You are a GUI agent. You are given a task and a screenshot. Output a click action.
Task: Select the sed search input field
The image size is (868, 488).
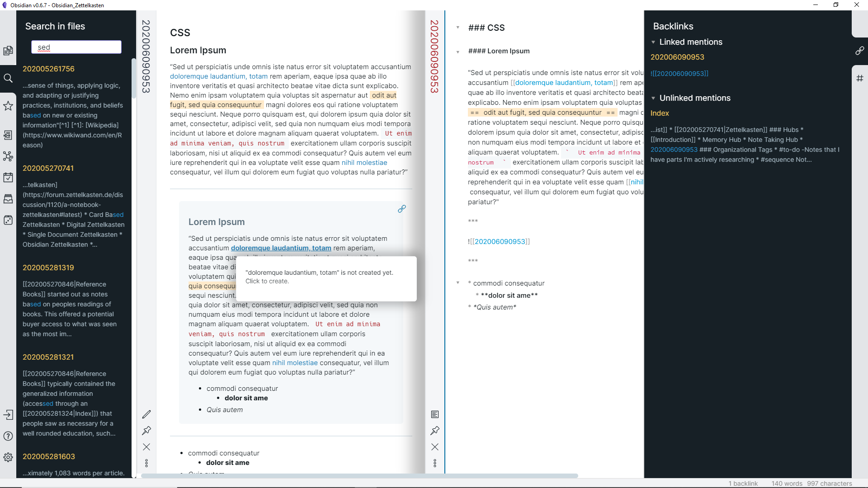pos(76,47)
